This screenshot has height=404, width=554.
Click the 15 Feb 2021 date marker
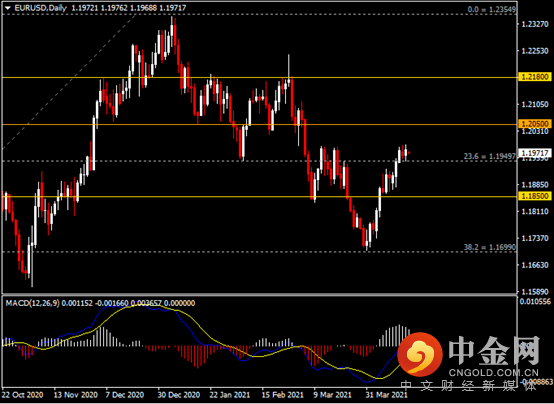tap(282, 395)
